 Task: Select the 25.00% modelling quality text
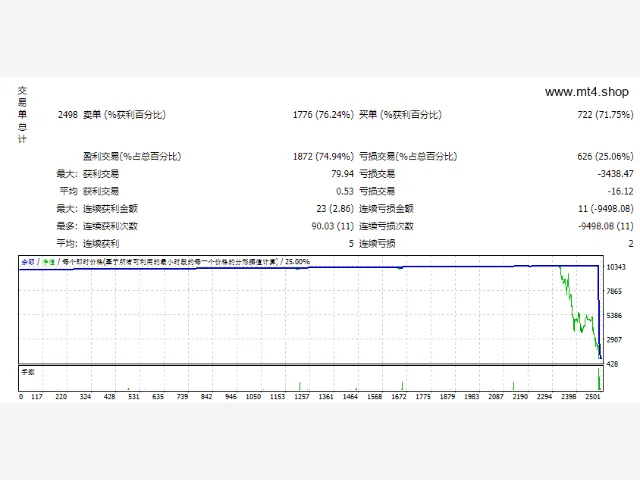pyautogui.click(x=297, y=262)
